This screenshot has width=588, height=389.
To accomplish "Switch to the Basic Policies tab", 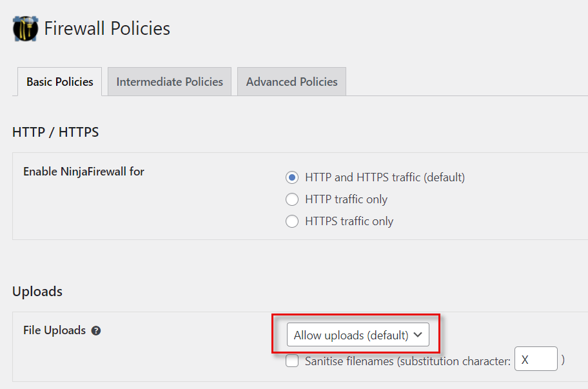I will (59, 82).
